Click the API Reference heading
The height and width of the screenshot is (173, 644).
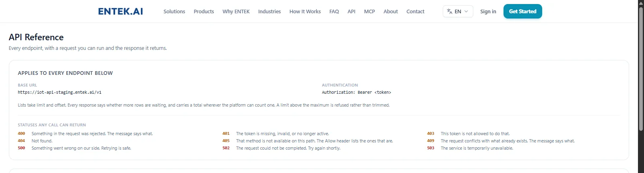[x=36, y=37]
